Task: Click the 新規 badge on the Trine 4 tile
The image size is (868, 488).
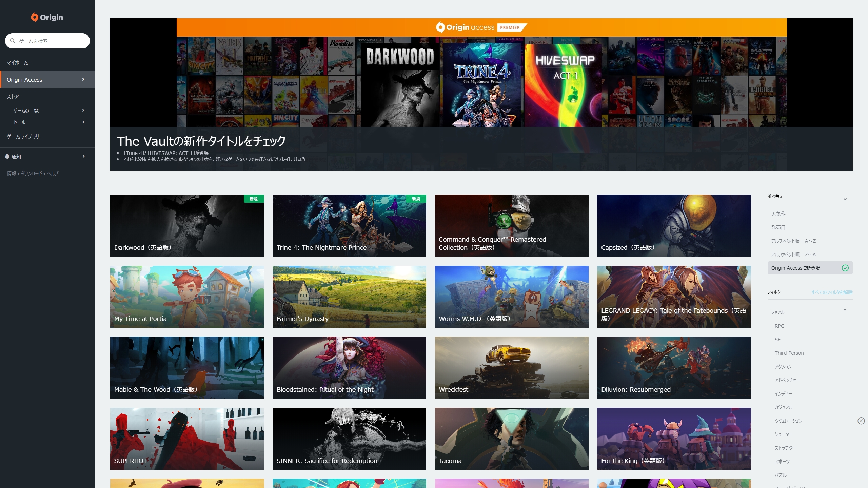Action: [416, 199]
